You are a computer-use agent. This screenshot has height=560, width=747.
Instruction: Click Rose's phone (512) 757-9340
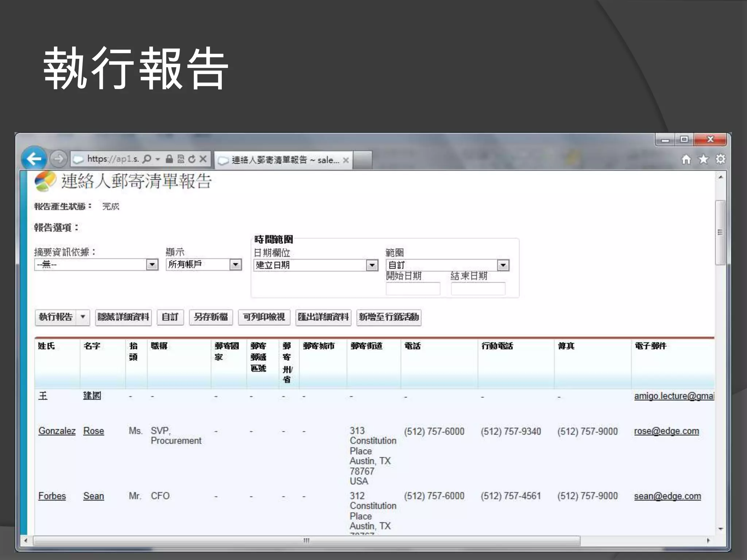coord(511,431)
